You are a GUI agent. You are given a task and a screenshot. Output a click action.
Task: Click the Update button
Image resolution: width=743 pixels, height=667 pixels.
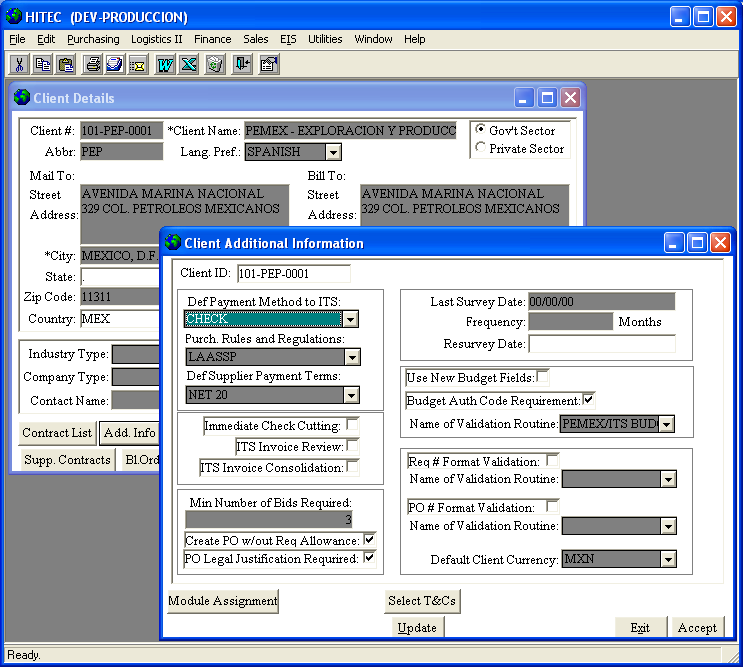pos(417,627)
